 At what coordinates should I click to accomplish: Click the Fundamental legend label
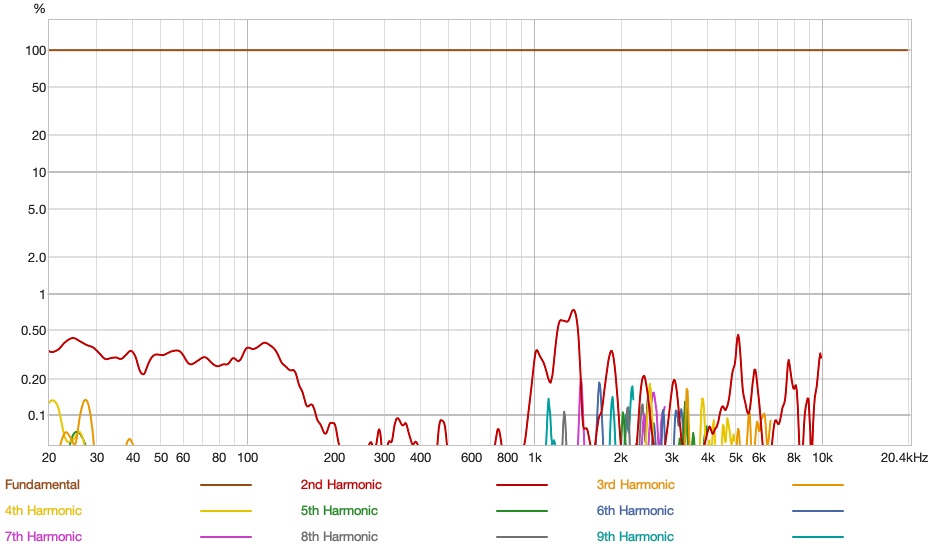click(42, 485)
